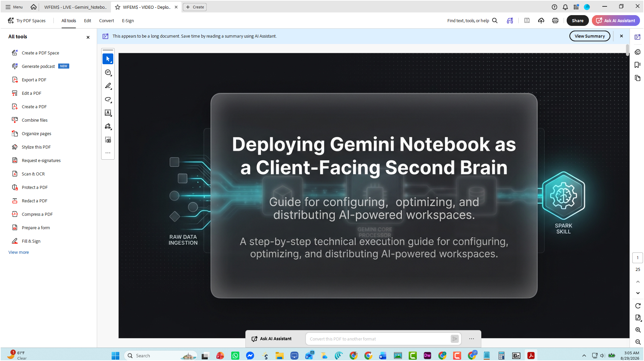
Task: Open the home screen icon
Action: coord(34,7)
